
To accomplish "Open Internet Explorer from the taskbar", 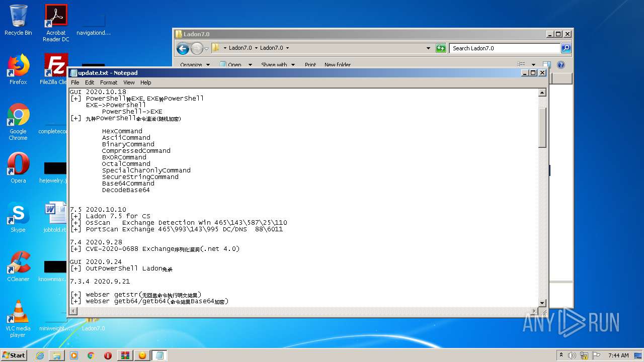I will (40, 355).
